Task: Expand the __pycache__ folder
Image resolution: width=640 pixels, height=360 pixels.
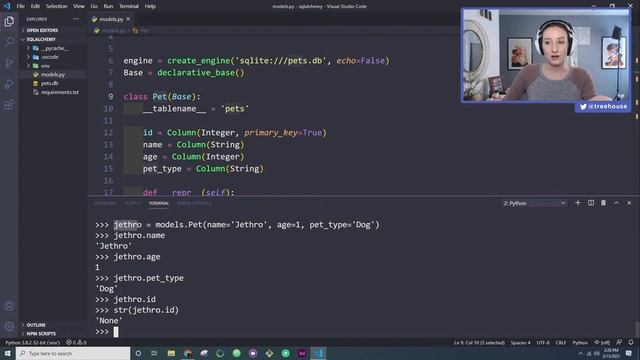Action: 53,48
